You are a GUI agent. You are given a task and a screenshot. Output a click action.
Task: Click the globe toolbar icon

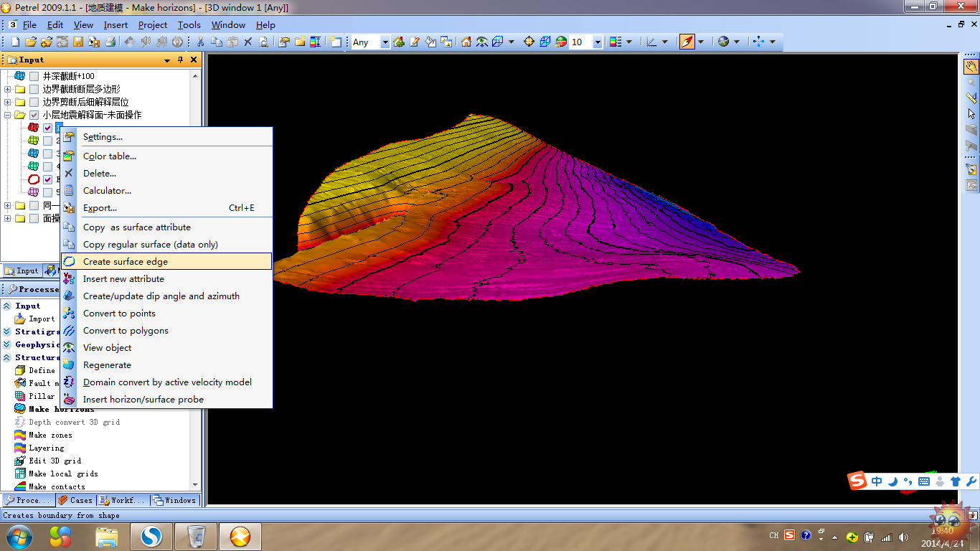pos(724,42)
